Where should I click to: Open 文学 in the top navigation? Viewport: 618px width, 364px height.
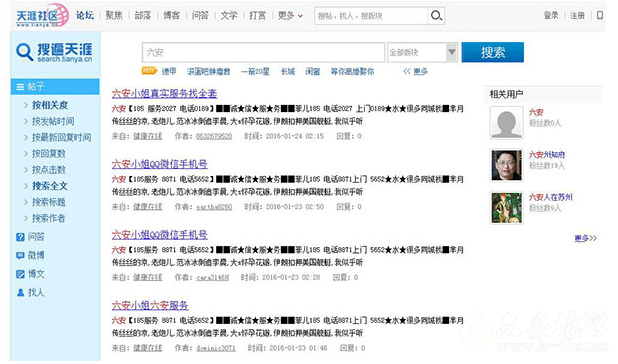click(229, 16)
